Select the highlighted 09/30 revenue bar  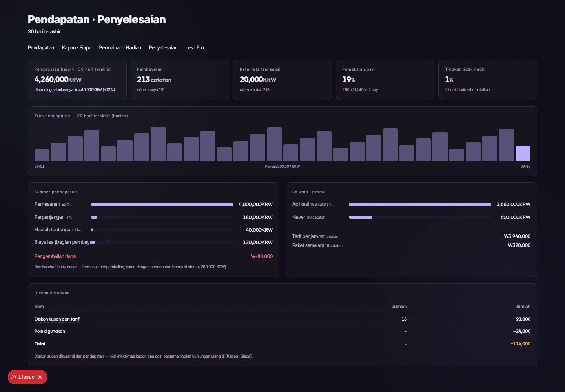523,153
